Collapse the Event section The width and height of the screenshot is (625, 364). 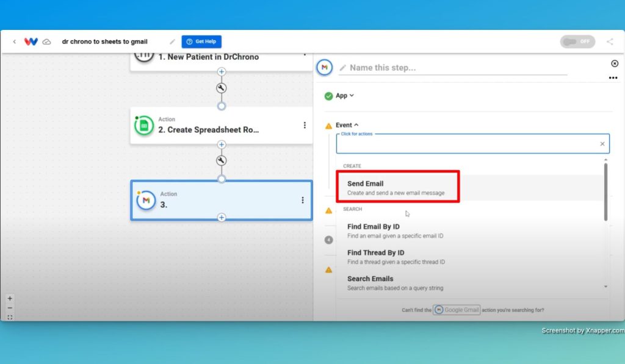click(x=347, y=125)
